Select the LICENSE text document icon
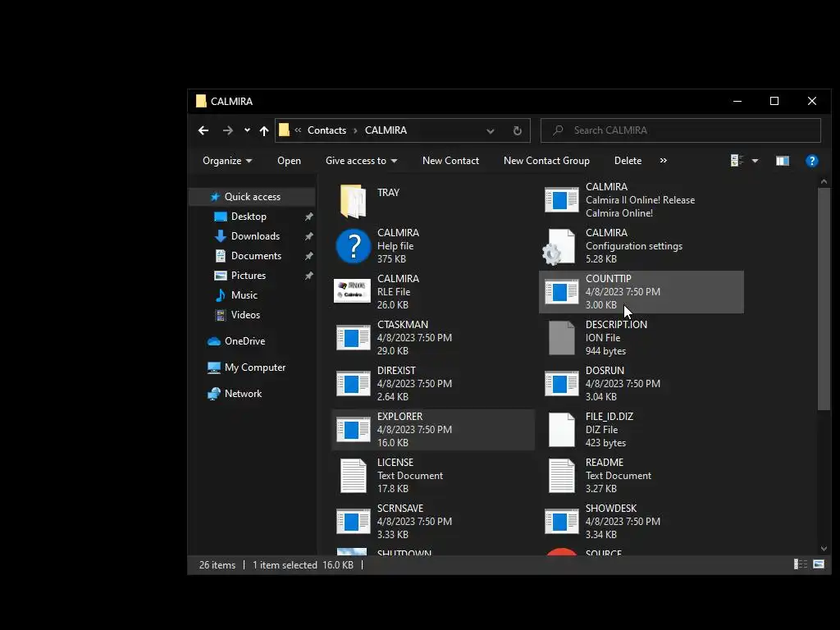 pyautogui.click(x=353, y=476)
